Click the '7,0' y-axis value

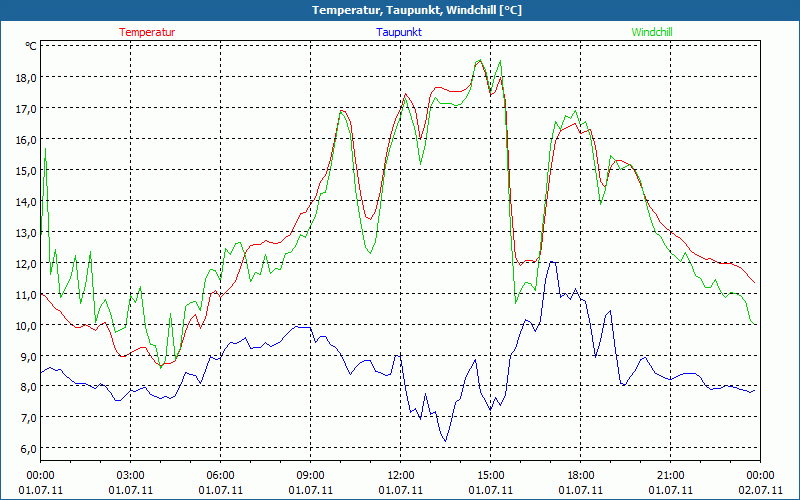tap(29, 418)
